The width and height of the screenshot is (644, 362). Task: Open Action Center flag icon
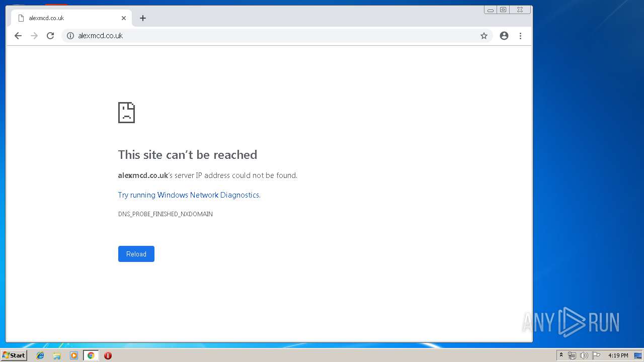[x=596, y=355]
